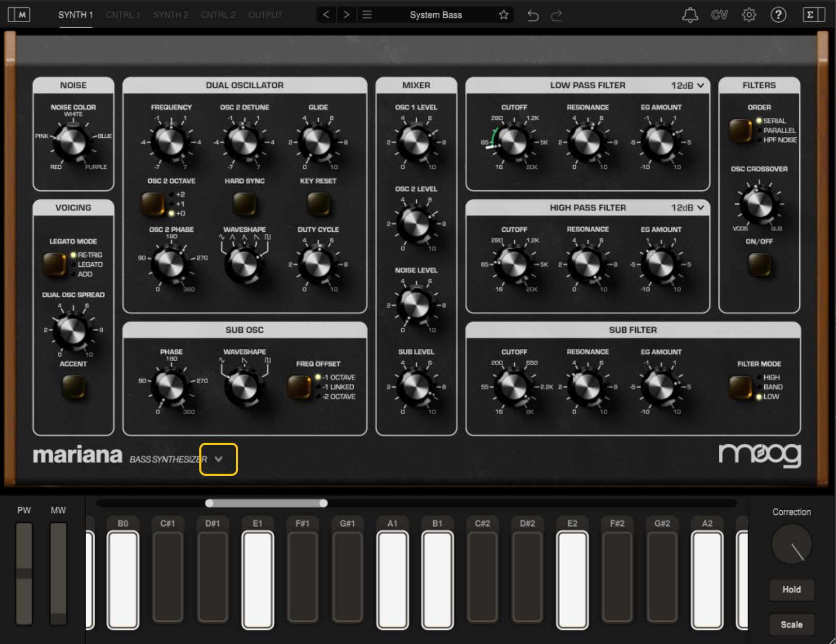Image resolution: width=836 pixels, height=644 pixels.
Task: Expand the mariana Bass Synthesizer chevron
Action: (x=218, y=459)
